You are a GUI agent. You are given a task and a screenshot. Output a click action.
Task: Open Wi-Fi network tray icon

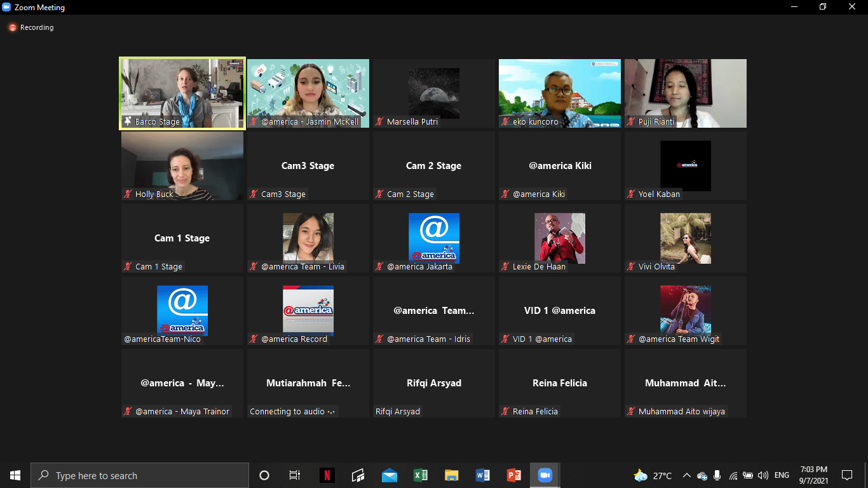click(733, 475)
